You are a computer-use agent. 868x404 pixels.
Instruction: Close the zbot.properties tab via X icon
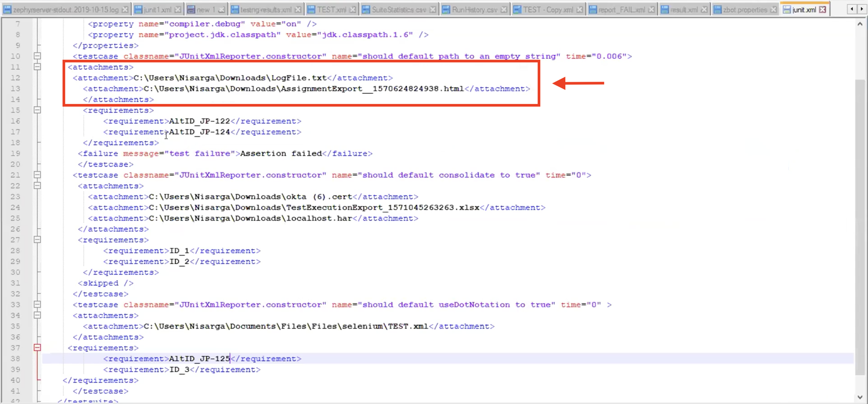point(774,10)
